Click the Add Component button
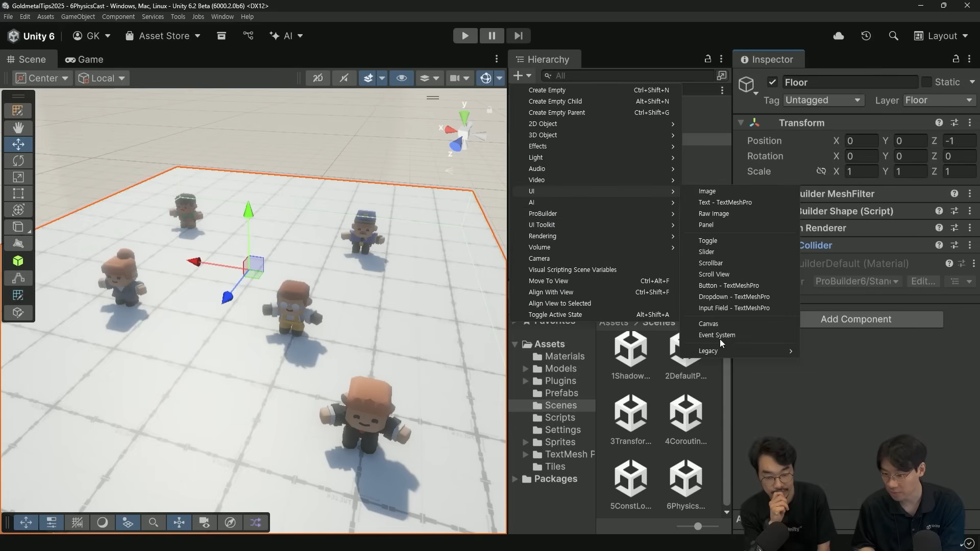The height and width of the screenshot is (551, 980). pos(856,319)
